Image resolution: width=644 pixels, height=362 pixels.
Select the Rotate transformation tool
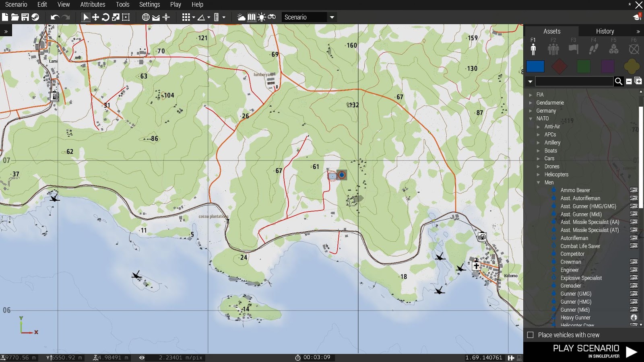click(x=105, y=17)
